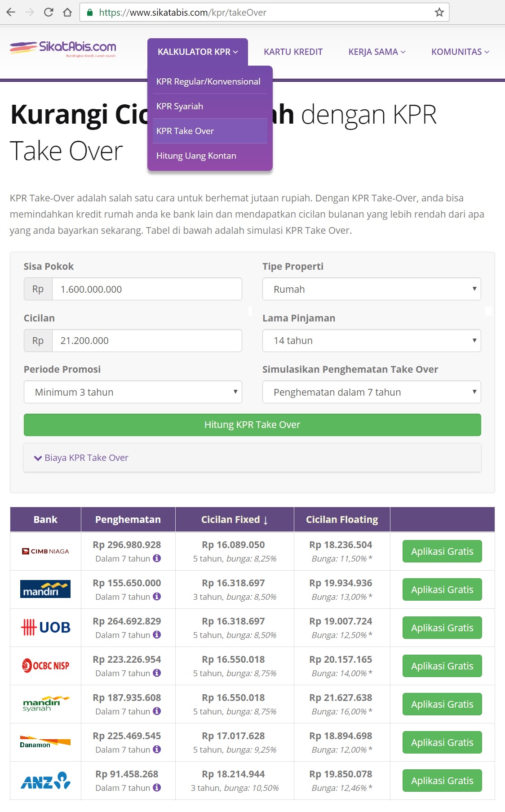The height and width of the screenshot is (812, 505).
Task: Open Lama Pinjaman dropdown 14 tahun
Action: click(x=372, y=340)
